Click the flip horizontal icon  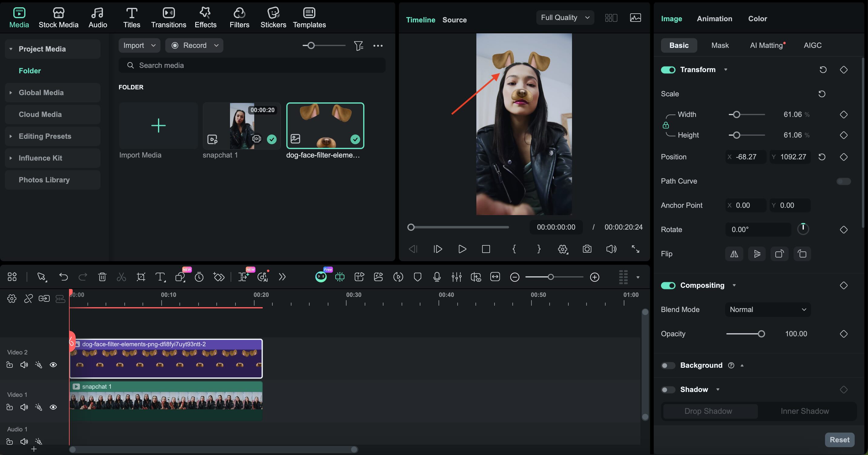pyautogui.click(x=734, y=254)
